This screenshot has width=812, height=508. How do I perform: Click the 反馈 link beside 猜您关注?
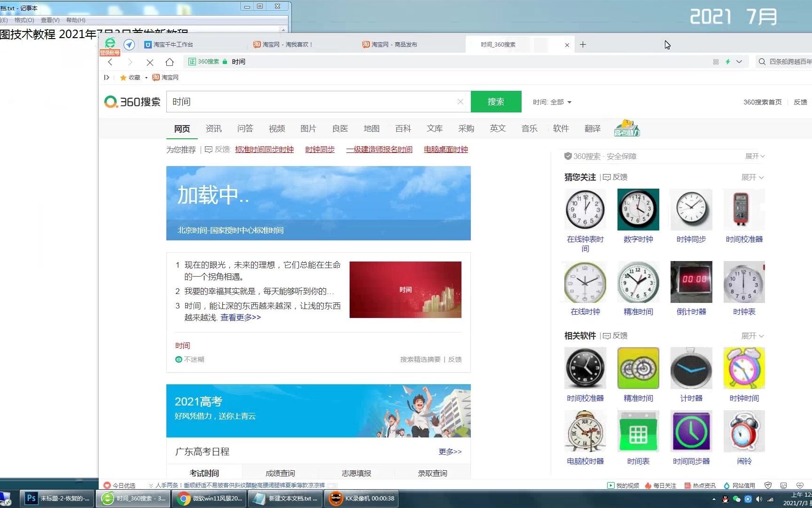(616, 177)
